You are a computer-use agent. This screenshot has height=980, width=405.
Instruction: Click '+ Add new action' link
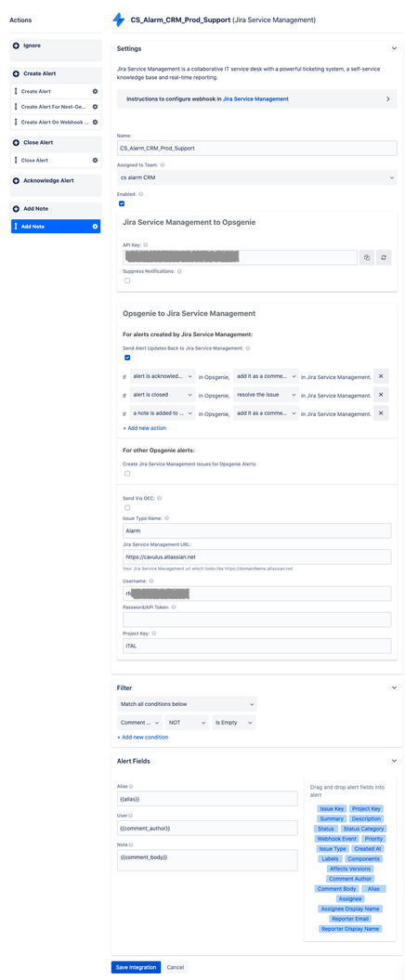pos(144,428)
